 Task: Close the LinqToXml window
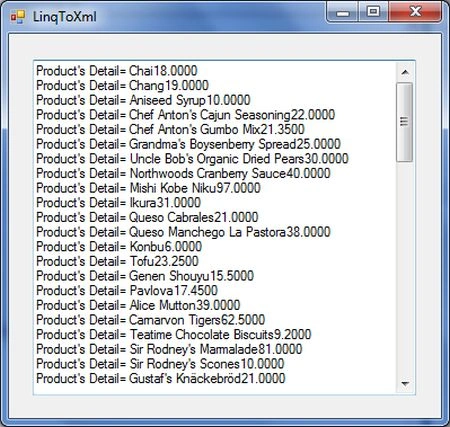point(416,12)
